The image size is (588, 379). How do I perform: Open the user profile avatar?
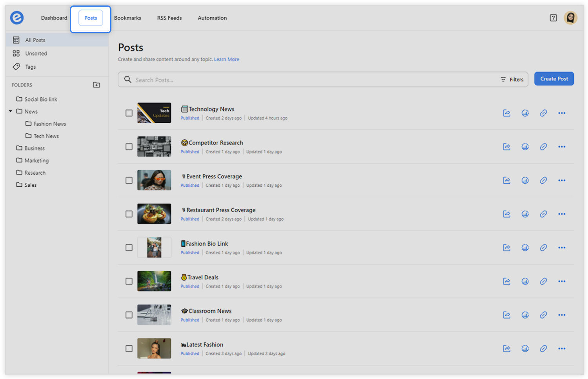(570, 18)
